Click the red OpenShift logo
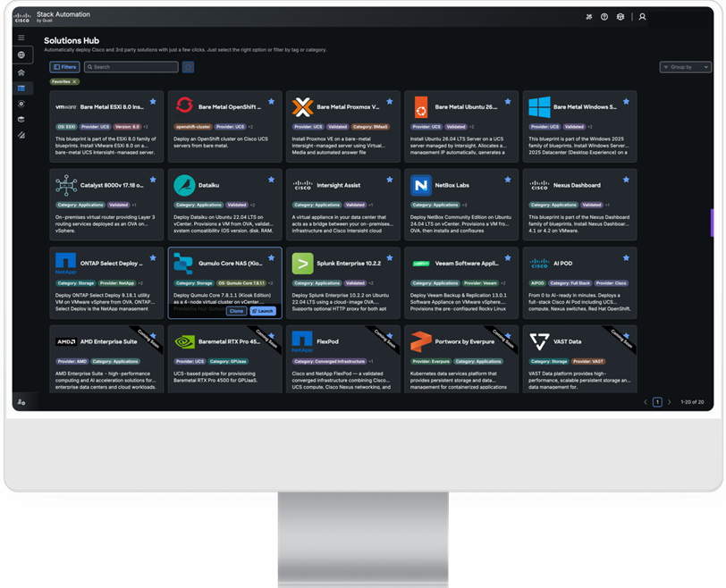 tap(184, 105)
